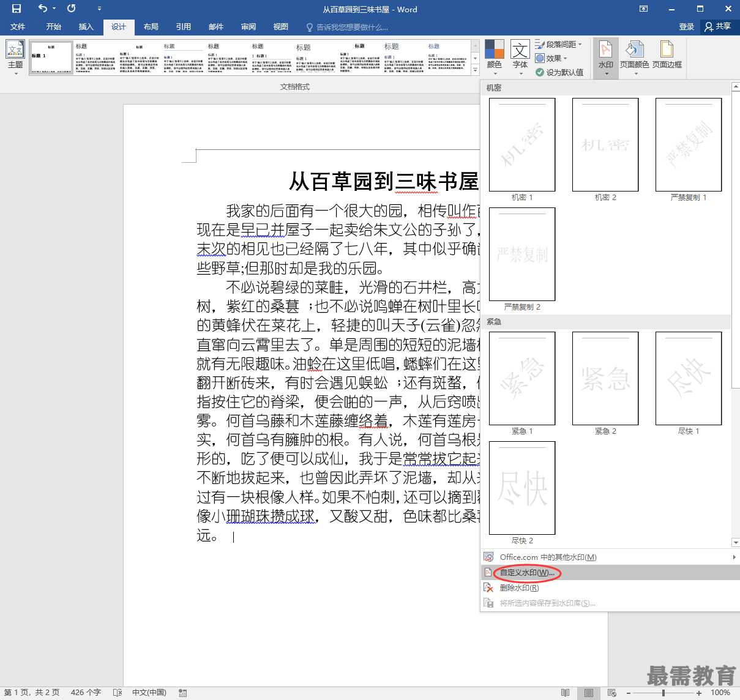Image resolution: width=740 pixels, height=700 pixels.
Task: Open the Colors (颜色) palette
Action: click(494, 58)
